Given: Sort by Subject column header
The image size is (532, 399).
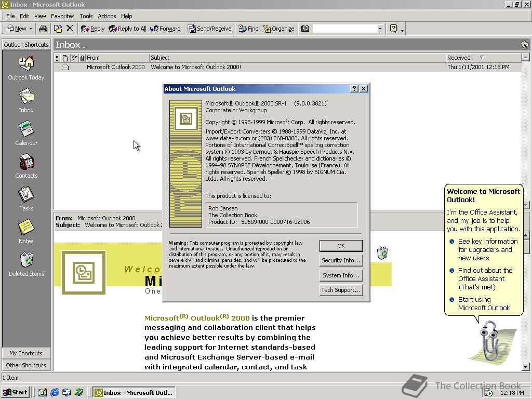Looking at the screenshot, I should click(x=297, y=58).
